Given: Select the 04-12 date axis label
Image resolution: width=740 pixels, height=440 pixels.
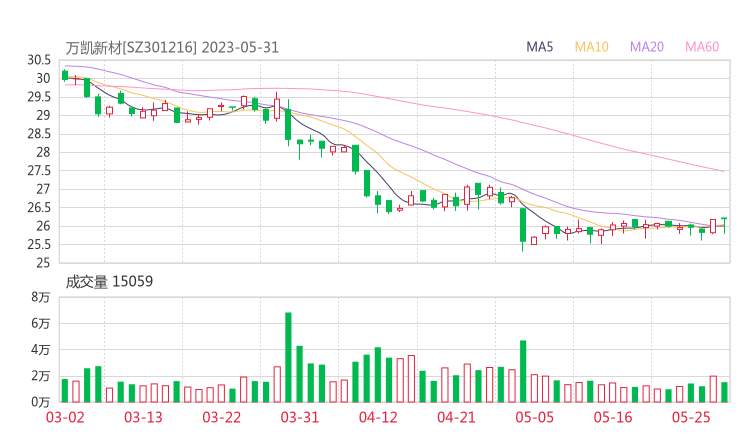Looking at the screenshot, I should pyautogui.click(x=378, y=417).
